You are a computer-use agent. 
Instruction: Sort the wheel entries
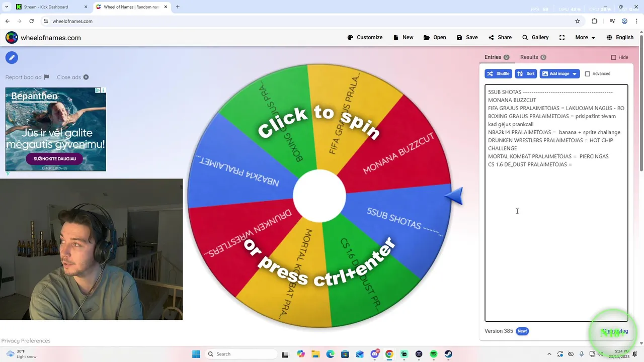[x=526, y=74]
